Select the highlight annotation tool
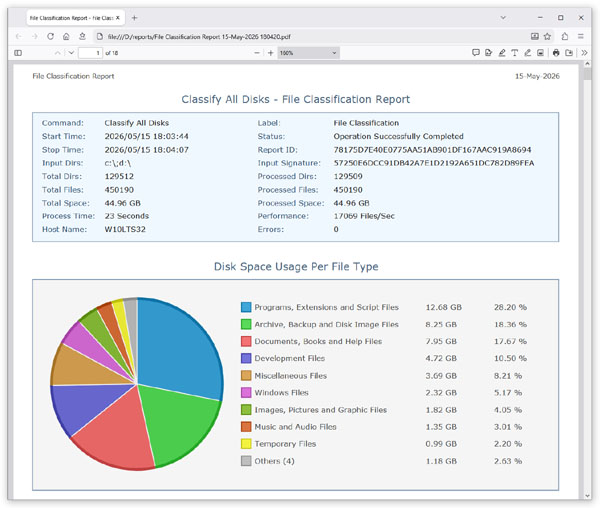 point(502,53)
